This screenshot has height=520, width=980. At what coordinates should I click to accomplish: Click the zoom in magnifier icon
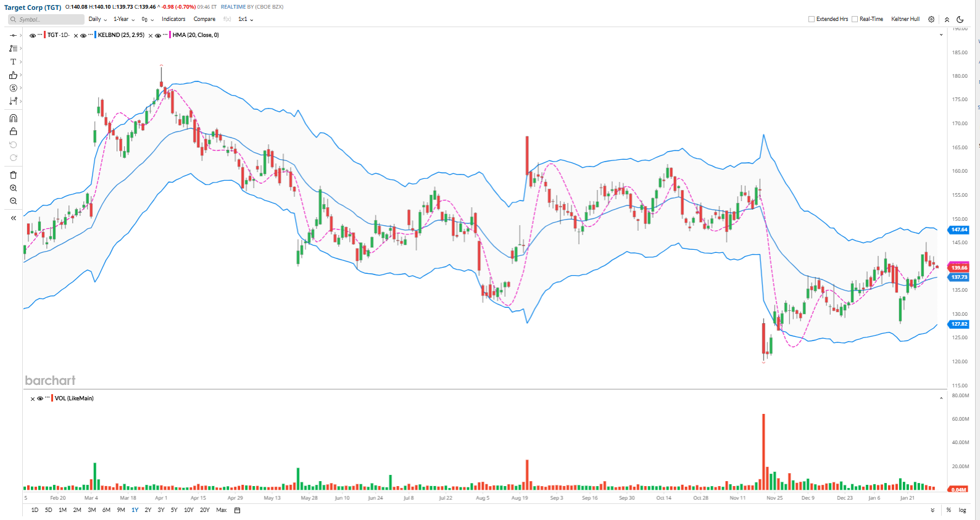click(x=13, y=188)
